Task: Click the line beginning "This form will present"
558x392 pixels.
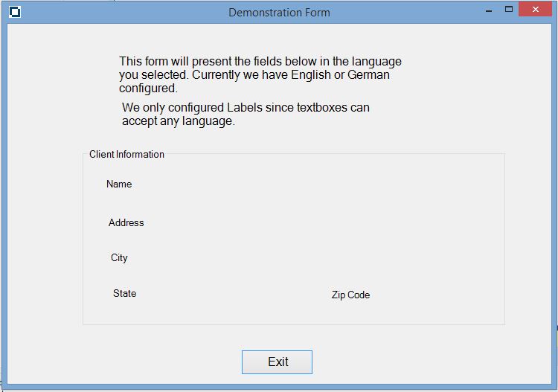Action: (x=260, y=62)
